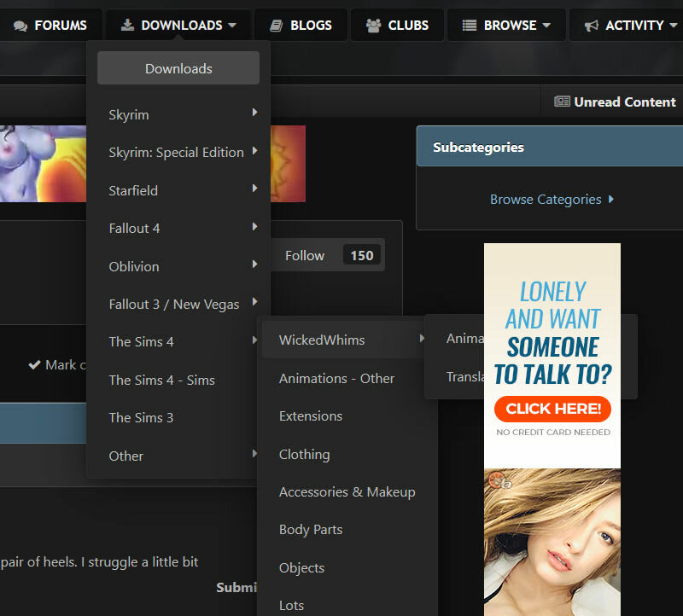The width and height of the screenshot is (683, 616).
Task: Expand The Sims 4 submenu arrow
Action: pyautogui.click(x=254, y=340)
